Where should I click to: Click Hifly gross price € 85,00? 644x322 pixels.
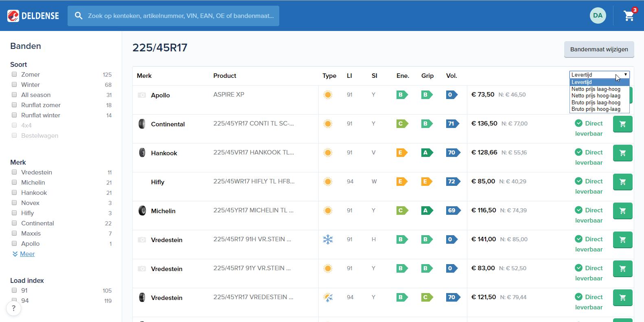[x=483, y=181]
